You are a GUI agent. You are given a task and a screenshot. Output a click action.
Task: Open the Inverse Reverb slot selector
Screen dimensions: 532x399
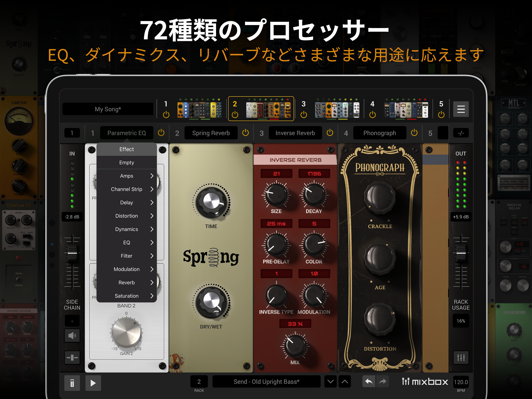point(295,133)
